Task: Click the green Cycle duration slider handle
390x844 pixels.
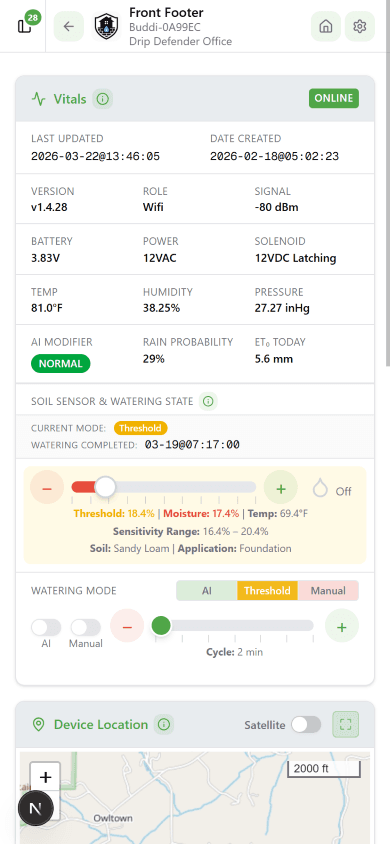Action: [x=161, y=625]
